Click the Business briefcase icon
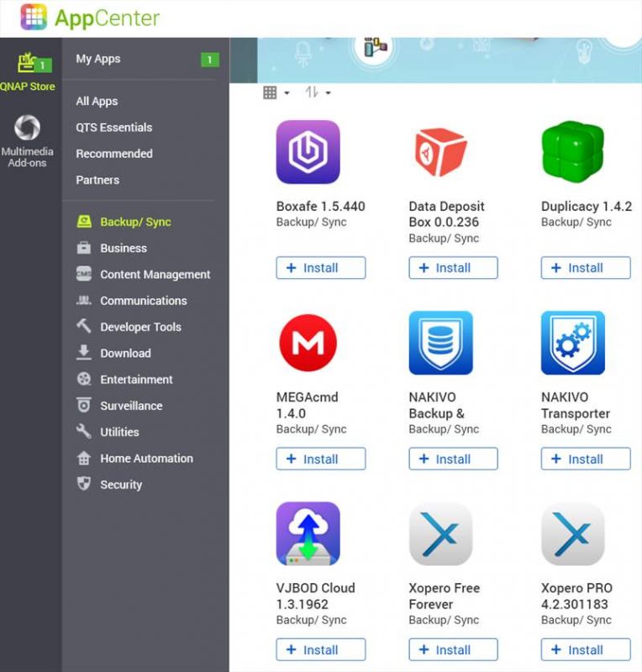Image resolution: width=642 pixels, height=672 pixels. tap(84, 248)
